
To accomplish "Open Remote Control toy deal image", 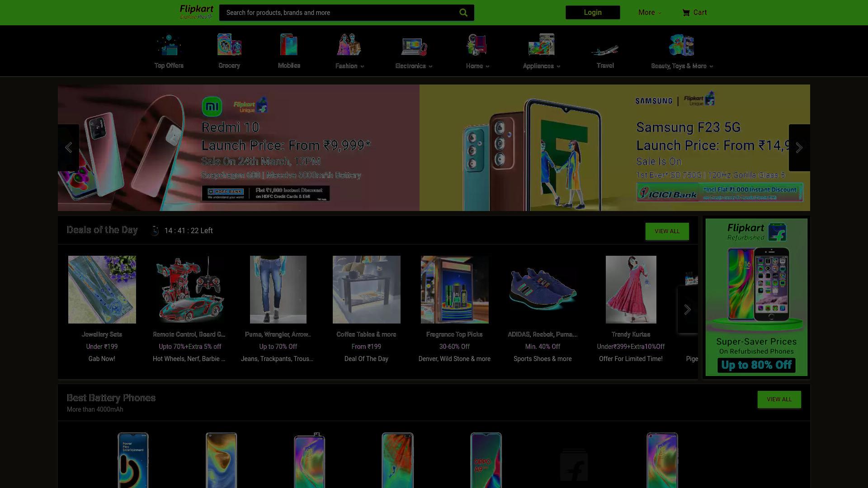I will (x=189, y=290).
